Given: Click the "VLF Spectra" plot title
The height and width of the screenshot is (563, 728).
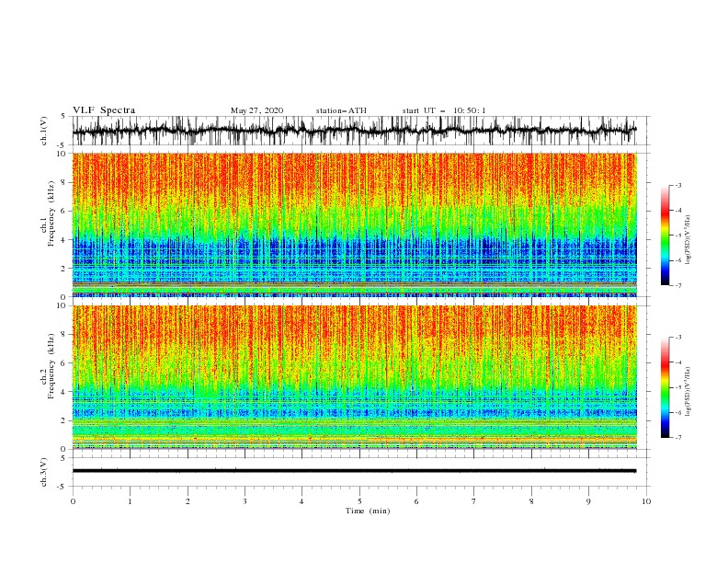Looking at the screenshot, I should coord(104,110).
